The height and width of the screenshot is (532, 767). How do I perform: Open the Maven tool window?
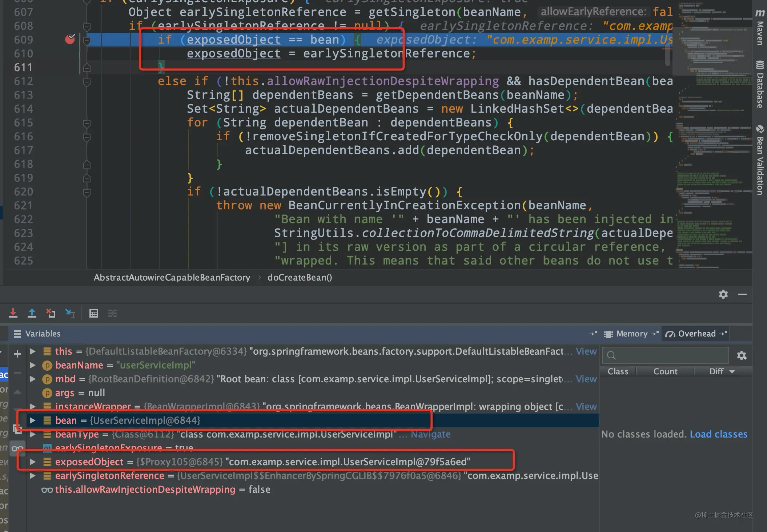pyautogui.click(x=760, y=28)
